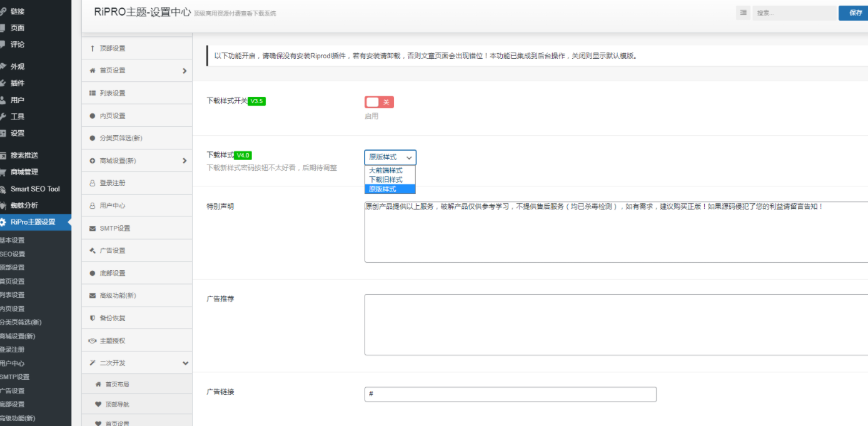Click the magic wand icon beside 二次开发

pyautogui.click(x=93, y=363)
